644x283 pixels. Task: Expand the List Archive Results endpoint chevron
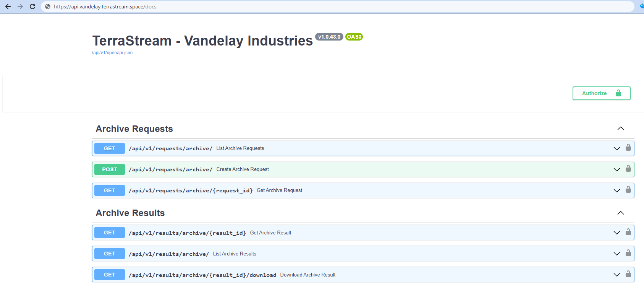tap(617, 254)
